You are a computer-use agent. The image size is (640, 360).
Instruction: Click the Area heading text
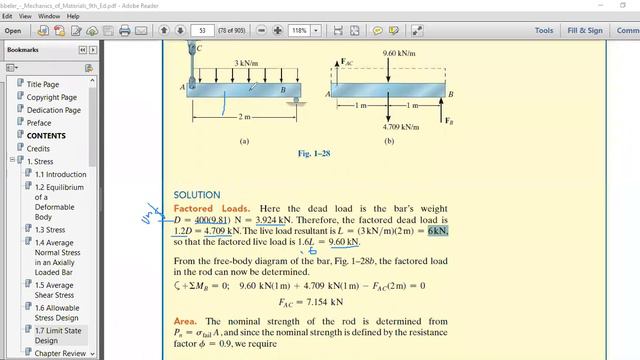(x=185, y=321)
